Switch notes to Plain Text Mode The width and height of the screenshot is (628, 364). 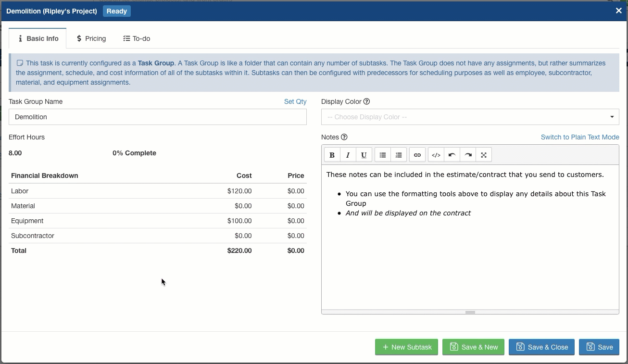coord(580,137)
